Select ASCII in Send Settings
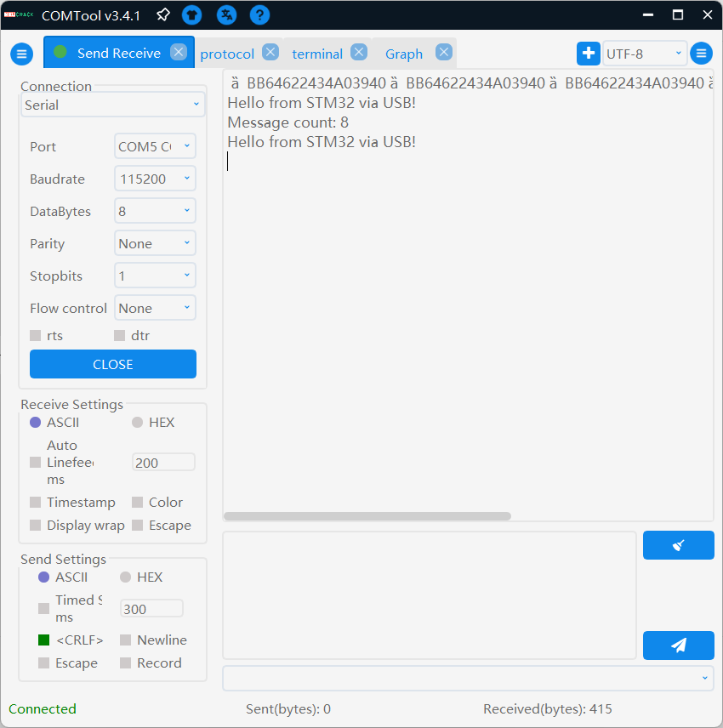This screenshot has height=728, width=723. (x=43, y=577)
